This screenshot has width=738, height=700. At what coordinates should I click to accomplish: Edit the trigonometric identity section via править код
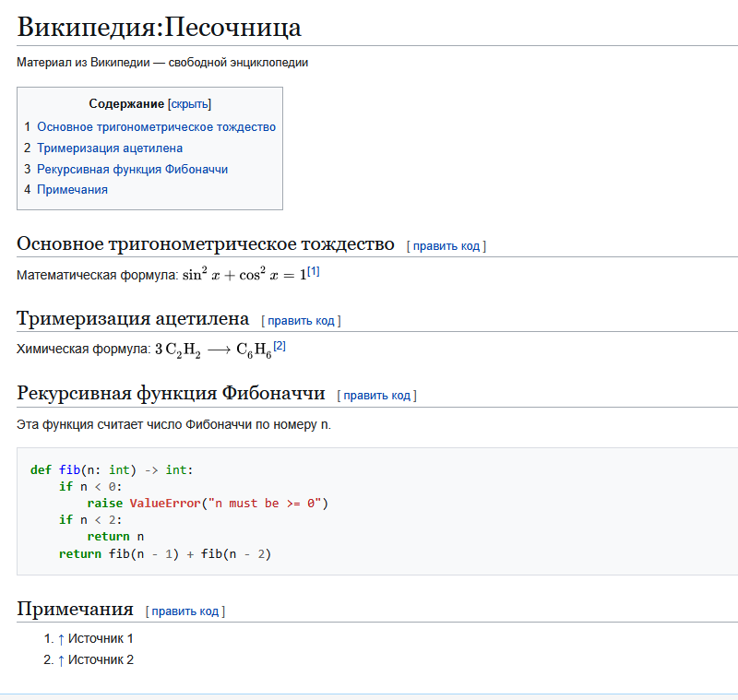pos(445,246)
